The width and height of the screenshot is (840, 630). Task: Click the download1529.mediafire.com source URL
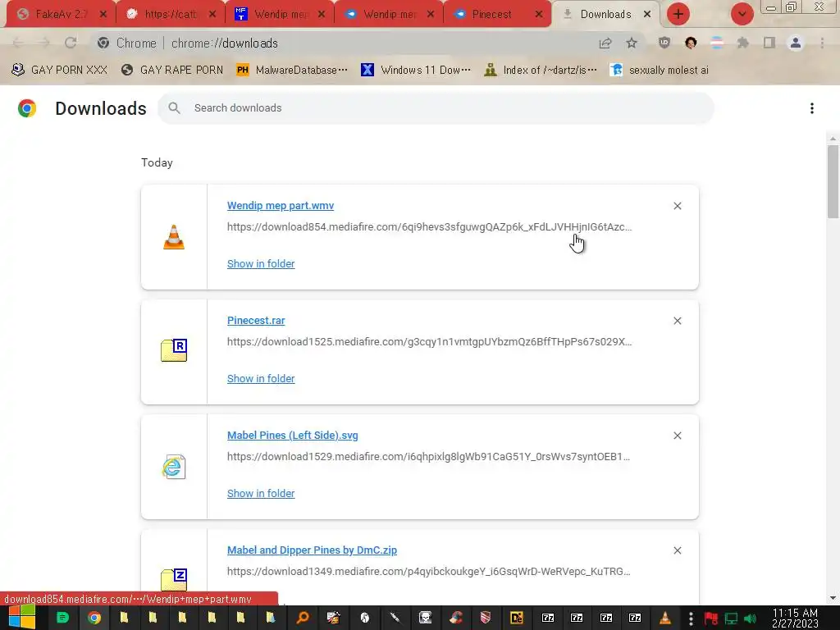(428, 457)
